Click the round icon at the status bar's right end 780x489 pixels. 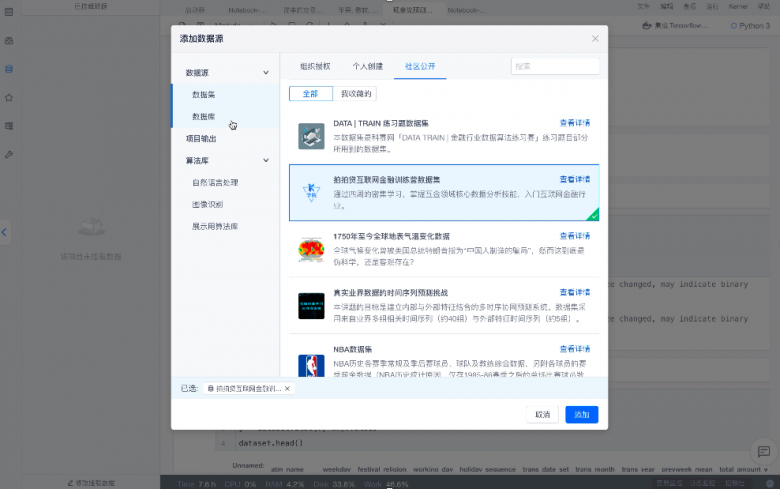(770, 484)
